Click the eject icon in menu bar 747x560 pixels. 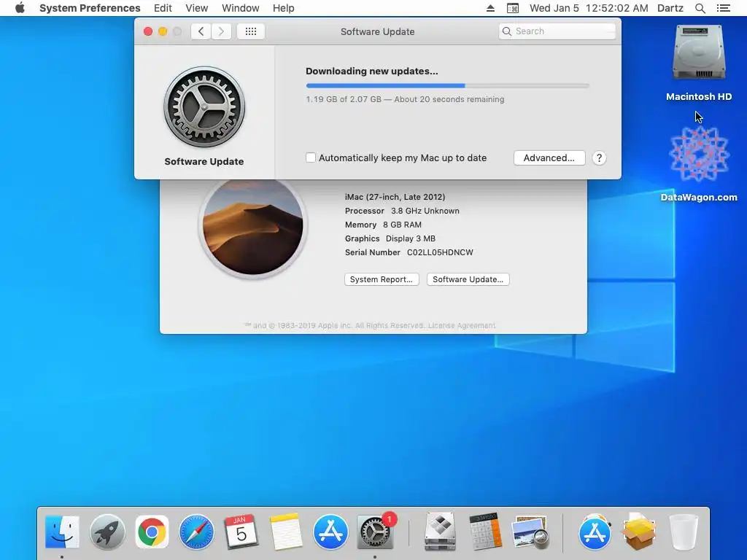(490, 8)
